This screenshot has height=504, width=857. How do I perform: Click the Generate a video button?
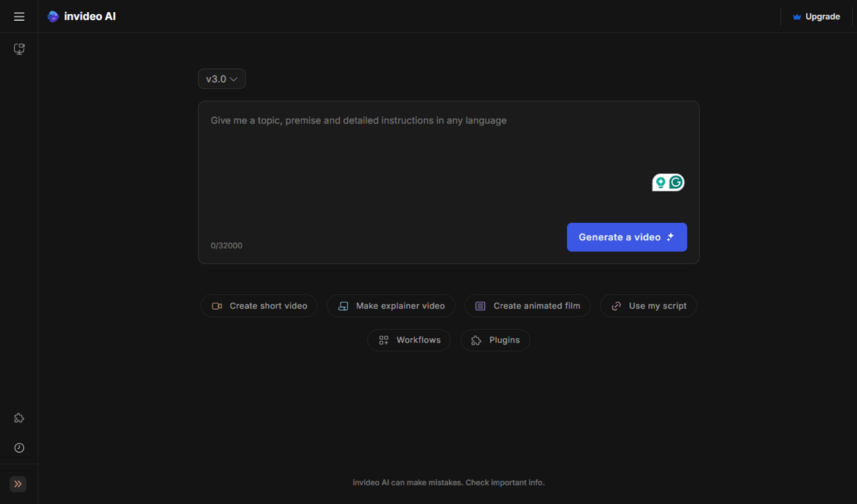626,237
